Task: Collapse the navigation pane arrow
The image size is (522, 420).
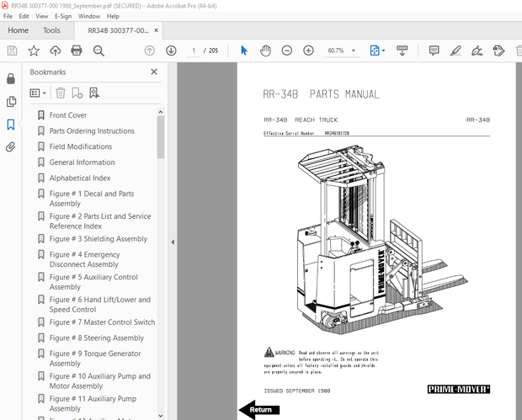Action: click(x=173, y=242)
